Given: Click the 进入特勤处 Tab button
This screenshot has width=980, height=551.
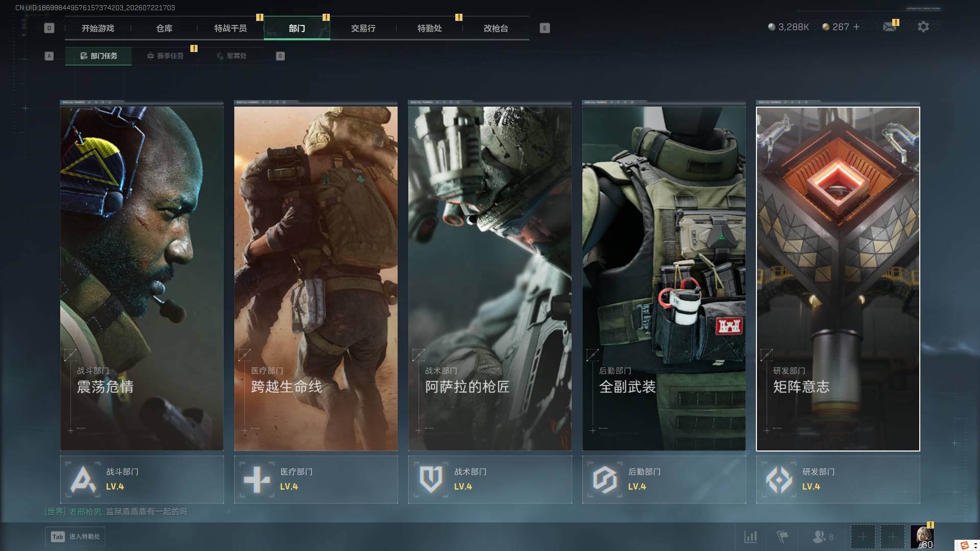Looking at the screenshot, I should pos(75,537).
